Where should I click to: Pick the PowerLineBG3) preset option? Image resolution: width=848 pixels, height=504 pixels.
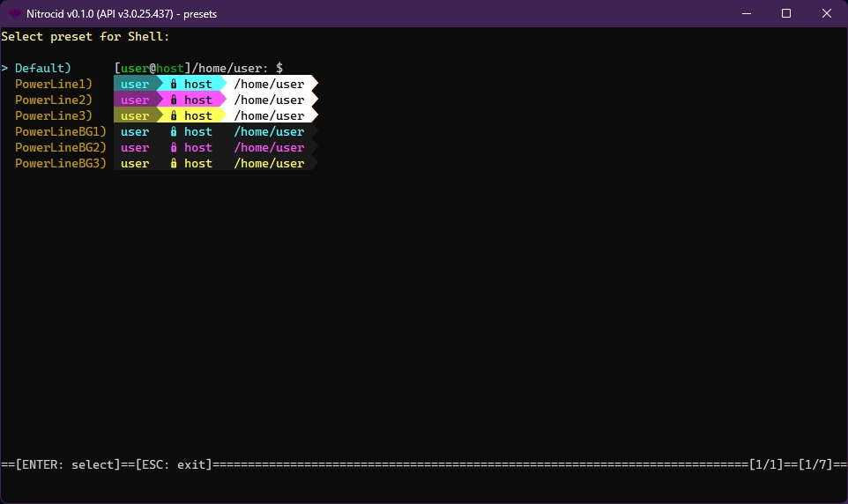(60, 164)
